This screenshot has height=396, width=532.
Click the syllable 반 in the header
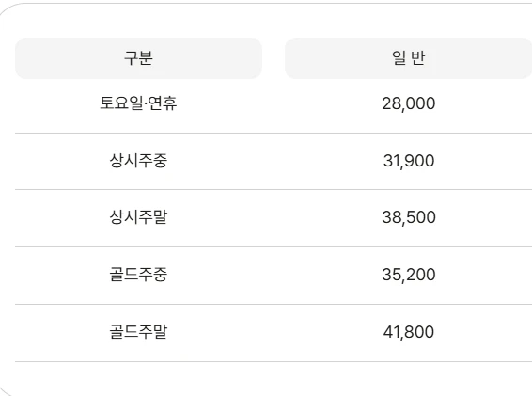coord(418,57)
